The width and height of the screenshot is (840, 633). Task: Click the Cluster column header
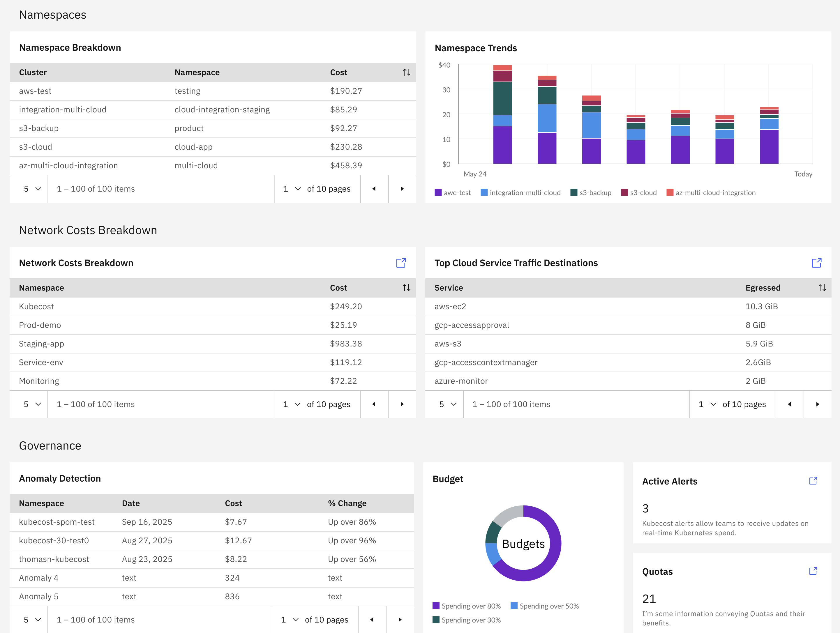click(x=33, y=73)
